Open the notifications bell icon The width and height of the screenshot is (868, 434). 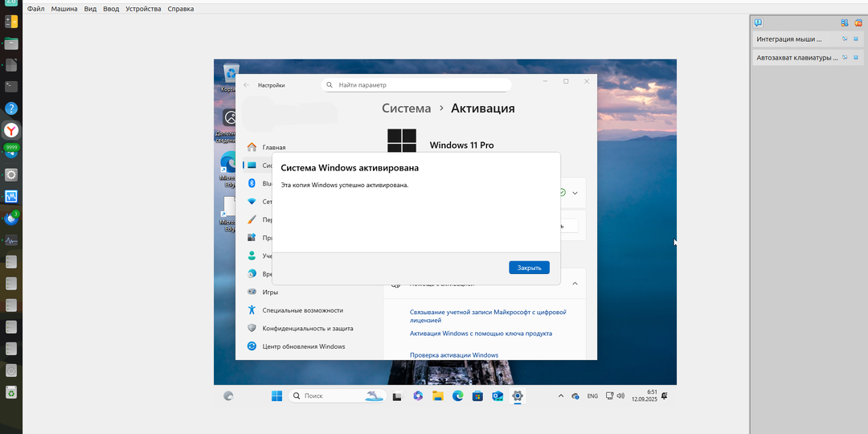click(x=664, y=395)
